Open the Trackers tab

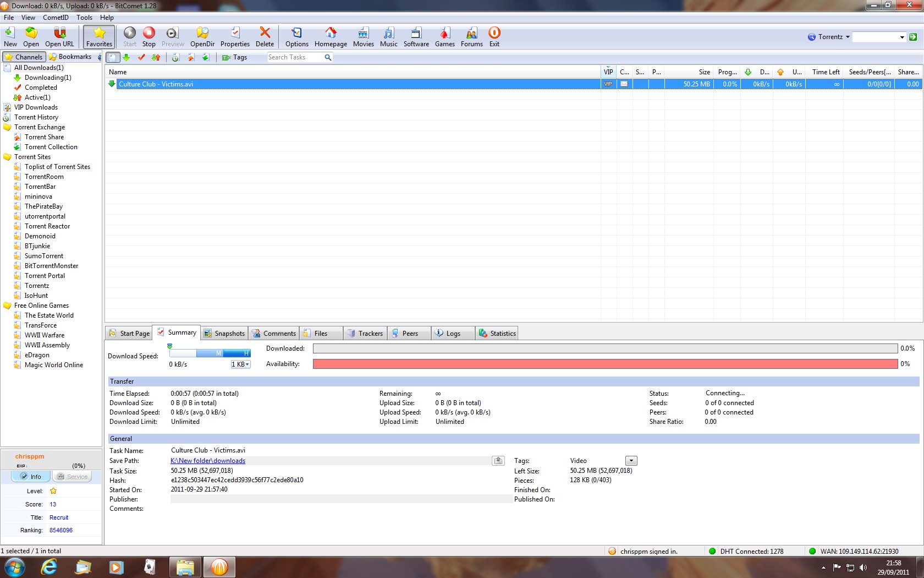(365, 334)
